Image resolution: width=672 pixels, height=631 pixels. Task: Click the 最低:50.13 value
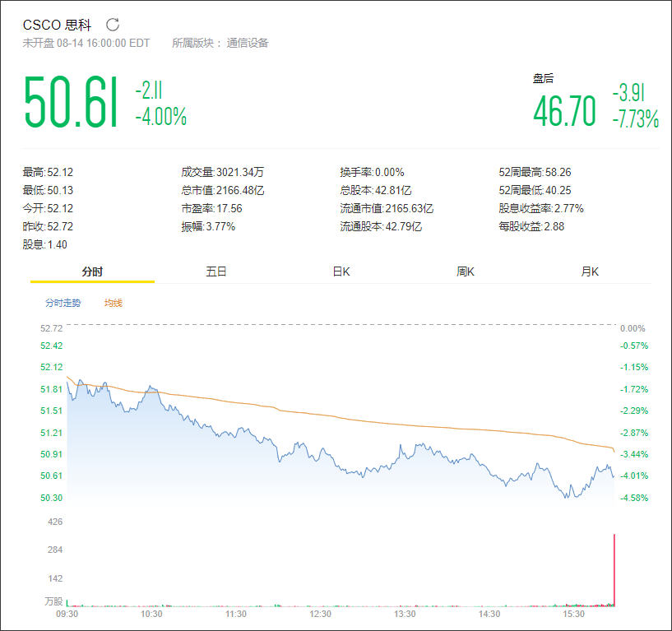[x=48, y=190]
